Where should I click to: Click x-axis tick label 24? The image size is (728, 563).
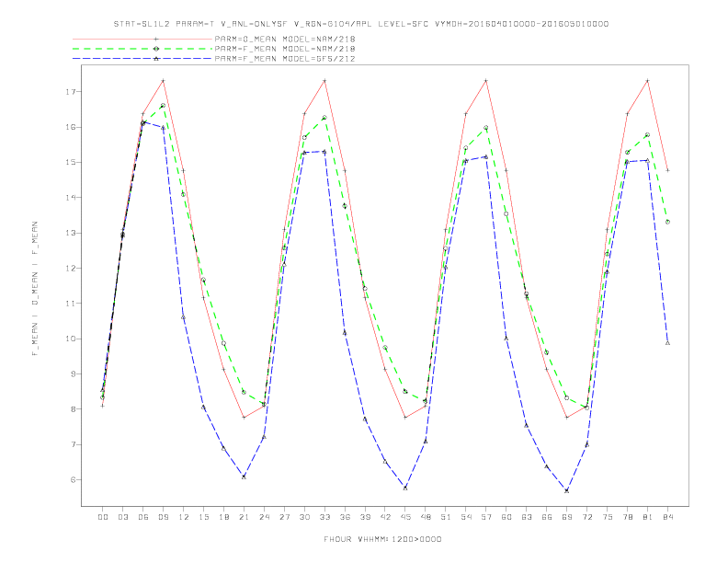tap(264, 517)
